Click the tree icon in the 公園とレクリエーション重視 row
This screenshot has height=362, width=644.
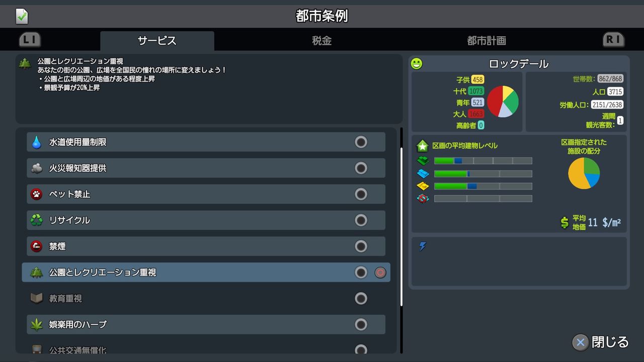point(37,272)
